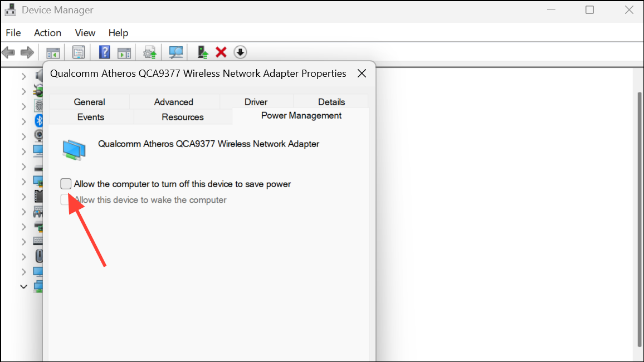Expand the node beside the keyboard icon

(23, 242)
